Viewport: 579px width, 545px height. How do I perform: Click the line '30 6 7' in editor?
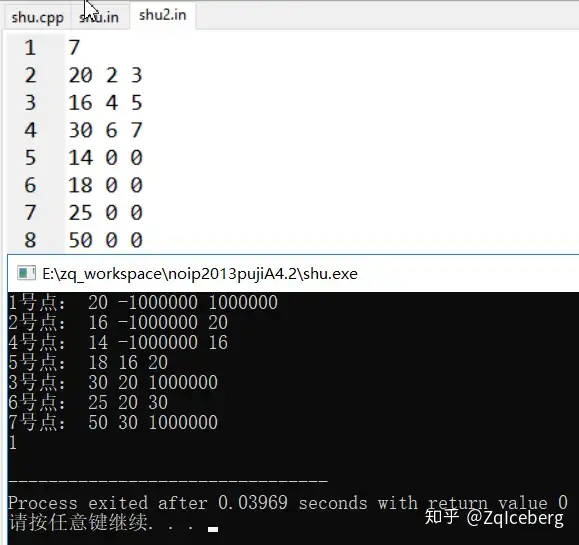[106, 130]
